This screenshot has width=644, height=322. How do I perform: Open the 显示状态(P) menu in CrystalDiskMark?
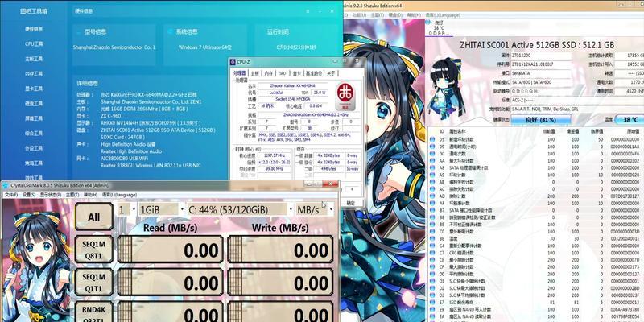pyautogui.click(x=50, y=195)
